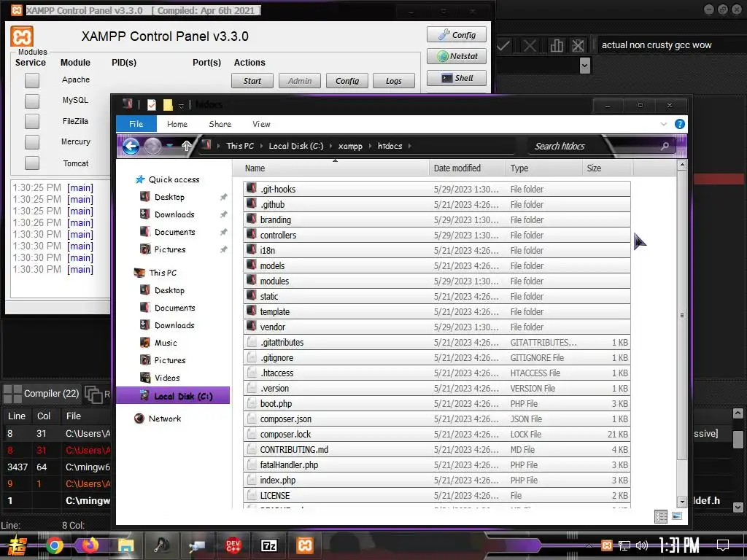The width and height of the screenshot is (747, 560).
Task: Select the vendor folder icon
Action: (x=252, y=326)
